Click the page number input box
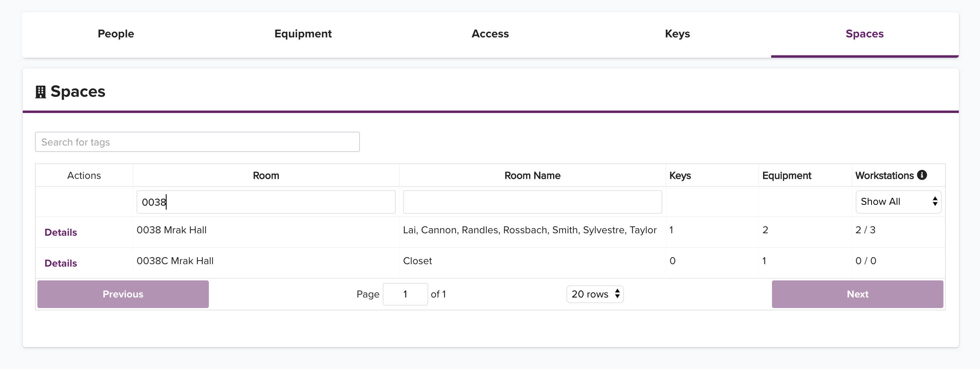Viewport: 980px width, 369px height. point(405,294)
